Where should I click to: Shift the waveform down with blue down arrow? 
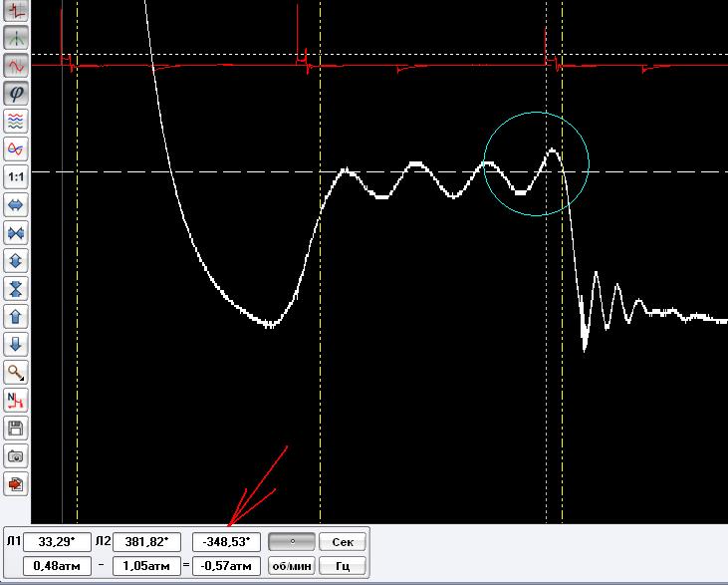click(x=16, y=344)
